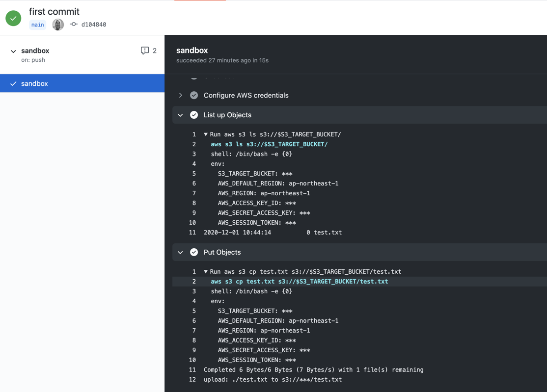Collapse the sandbox workflow in sidebar
Image resolution: width=547 pixels, height=392 pixels.
(13, 51)
